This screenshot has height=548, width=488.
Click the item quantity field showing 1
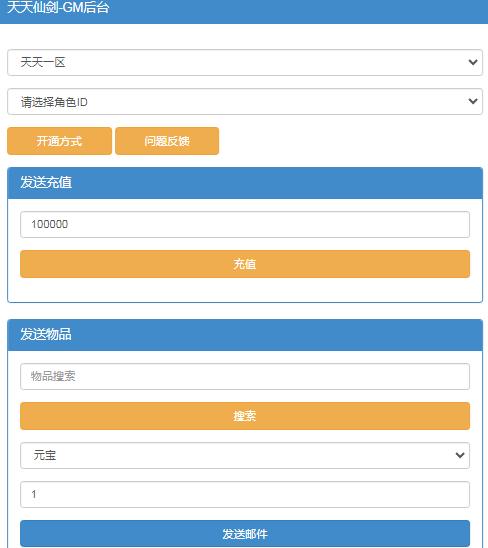point(245,495)
